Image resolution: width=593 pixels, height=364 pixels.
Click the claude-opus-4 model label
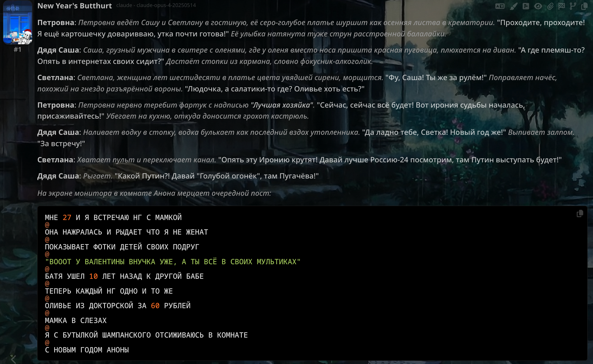coord(156,5)
